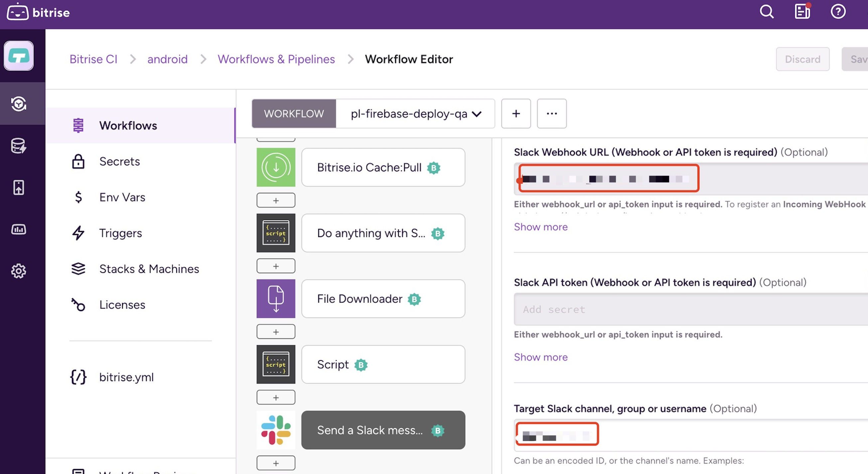Open the news and updates icon
868x474 pixels.
(802, 12)
